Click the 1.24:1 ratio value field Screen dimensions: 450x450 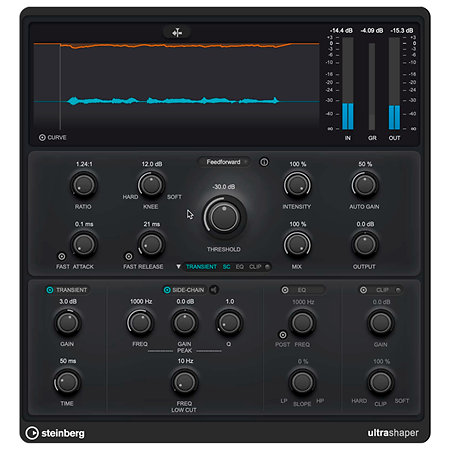84,164
